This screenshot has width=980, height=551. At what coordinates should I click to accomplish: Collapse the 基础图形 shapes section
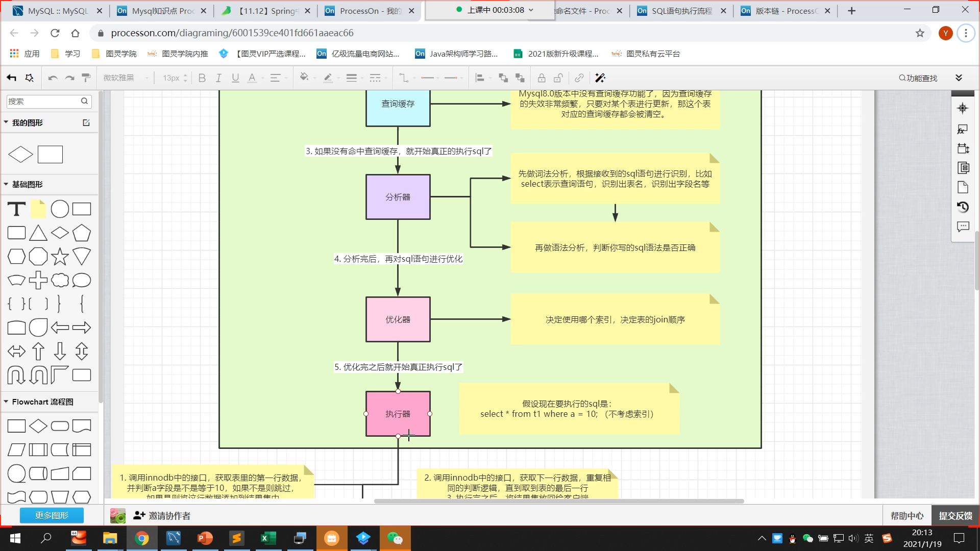(27, 184)
